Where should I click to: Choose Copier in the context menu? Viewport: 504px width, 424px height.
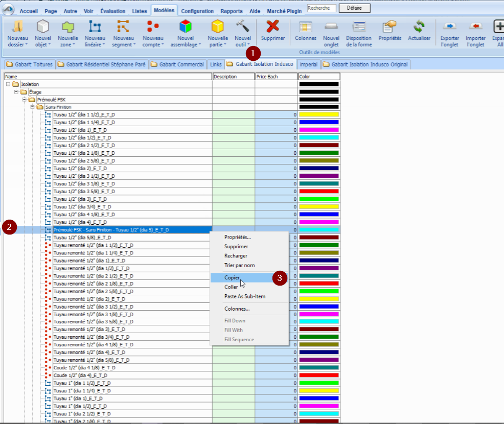(232, 278)
